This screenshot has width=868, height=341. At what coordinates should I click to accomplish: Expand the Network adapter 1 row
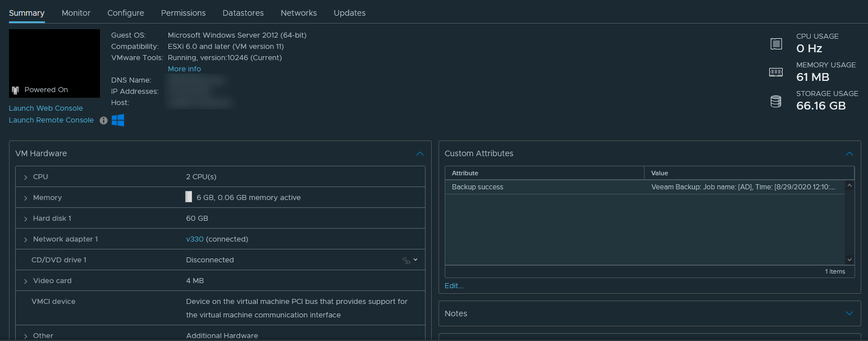(x=26, y=239)
